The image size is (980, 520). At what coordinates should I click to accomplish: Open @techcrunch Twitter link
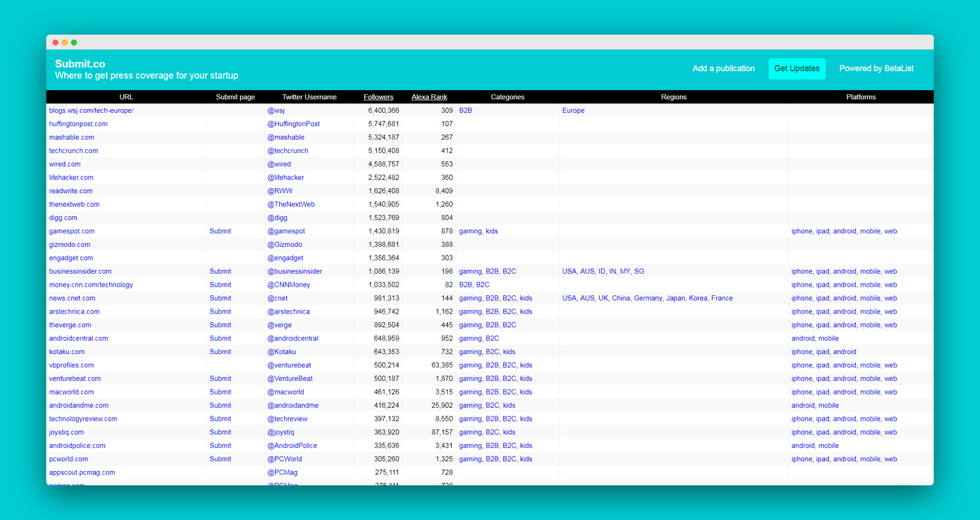(288, 151)
